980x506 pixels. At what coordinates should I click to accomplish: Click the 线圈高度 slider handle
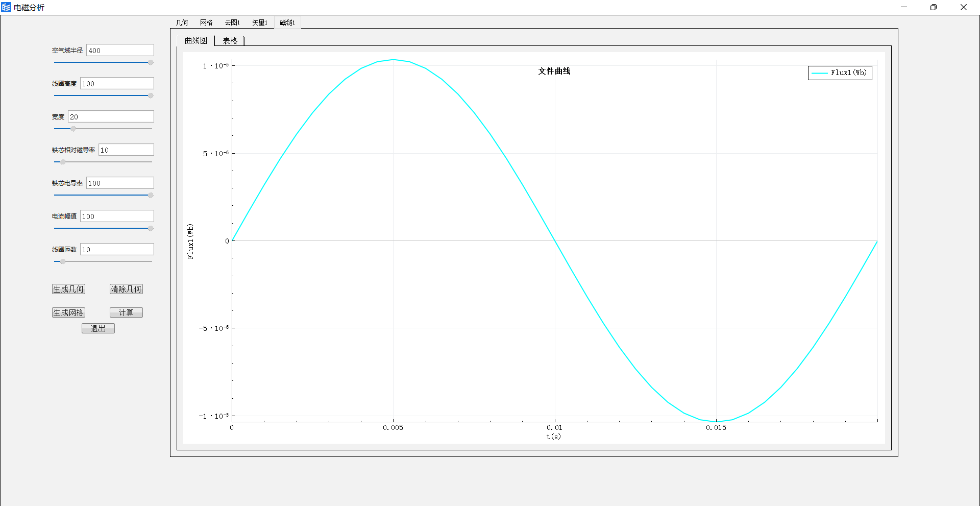(151, 95)
